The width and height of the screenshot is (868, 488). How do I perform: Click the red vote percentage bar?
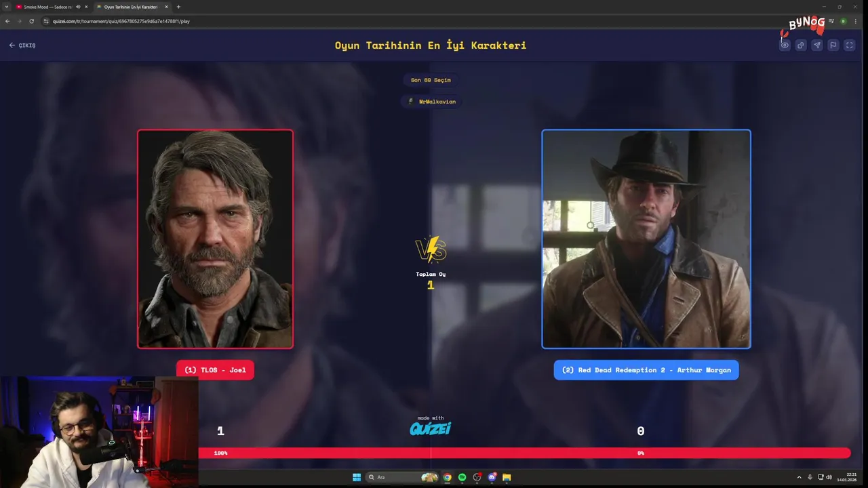[524, 453]
